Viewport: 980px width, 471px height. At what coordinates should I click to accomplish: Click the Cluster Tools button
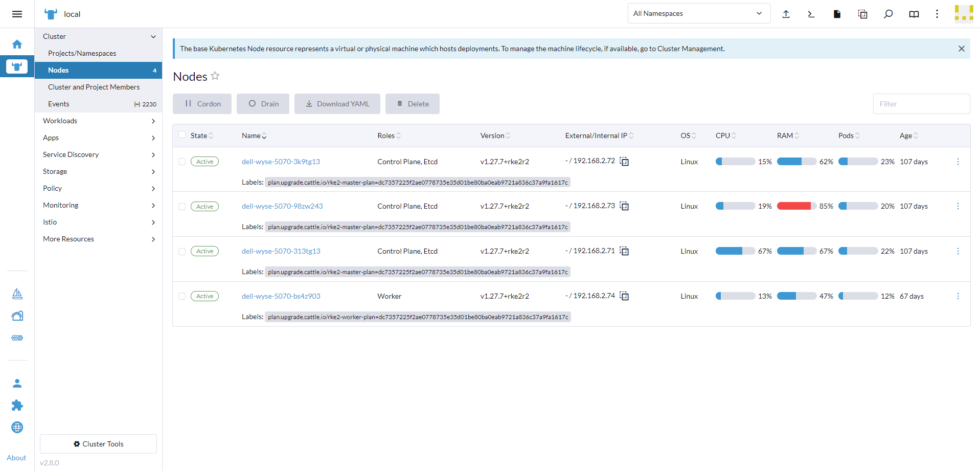[x=98, y=444]
